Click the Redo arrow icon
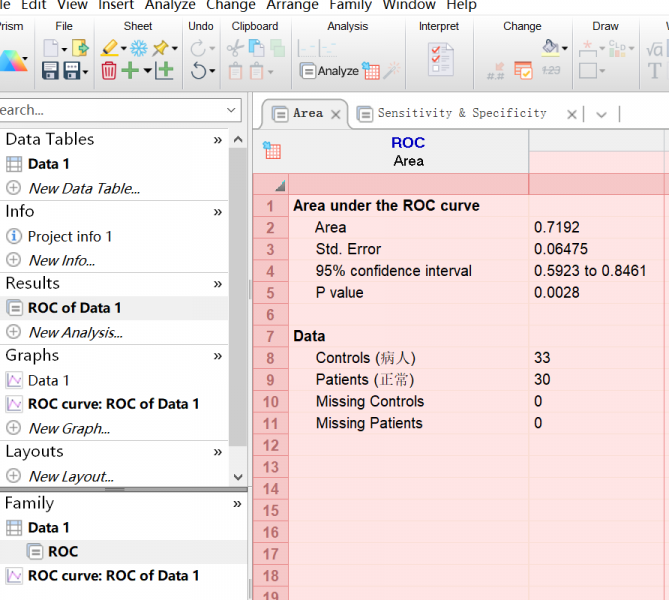669x600 pixels. click(198, 48)
